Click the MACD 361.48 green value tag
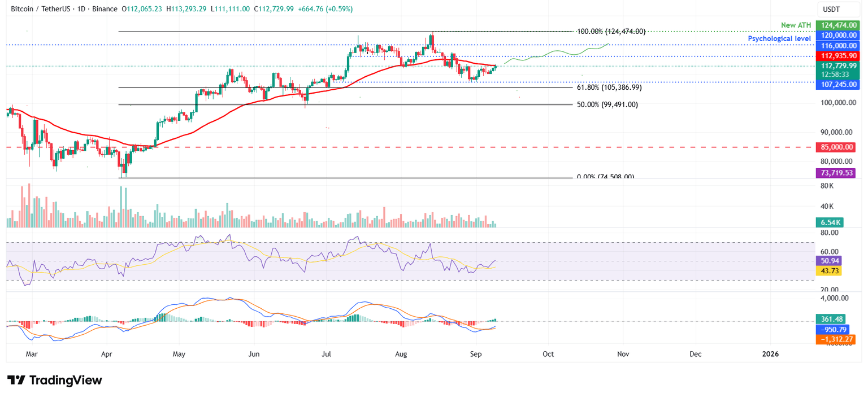Screen dimensions: 868x398 [831, 319]
